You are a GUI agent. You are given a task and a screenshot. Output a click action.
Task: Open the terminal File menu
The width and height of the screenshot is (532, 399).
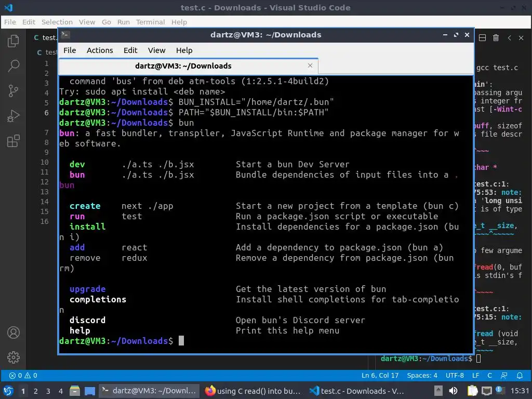(70, 50)
